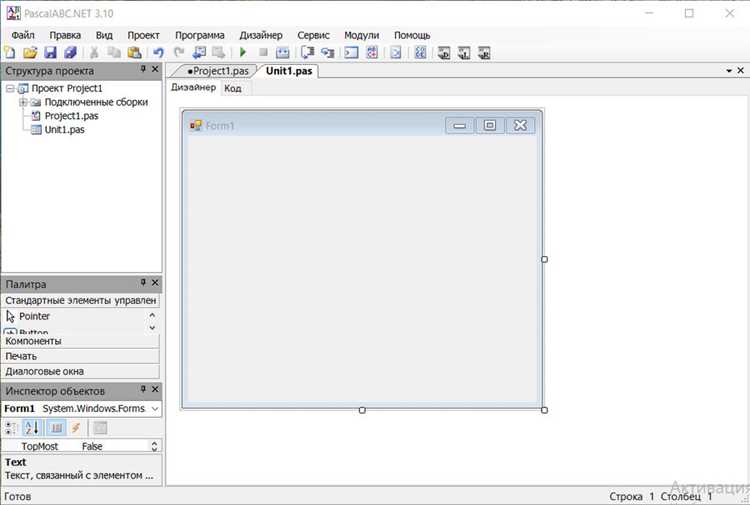Click the Undo arrow in toolbar
This screenshot has width=750, height=505.
click(x=158, y=53)
